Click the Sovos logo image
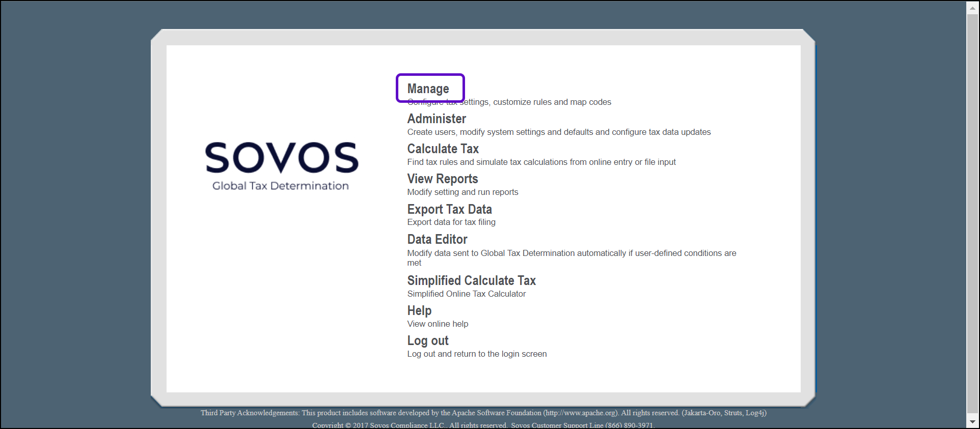This screenshot has height=429, width=980. pyautogui.click(x=281, y=158)
